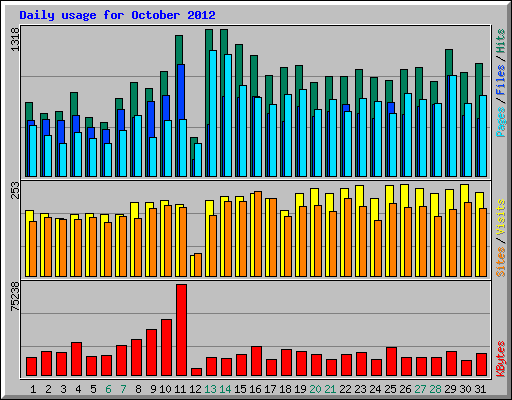Click the cyan Pages bar for day 14
This screenshot has height=400, width=512.
(x=228, y=115)
